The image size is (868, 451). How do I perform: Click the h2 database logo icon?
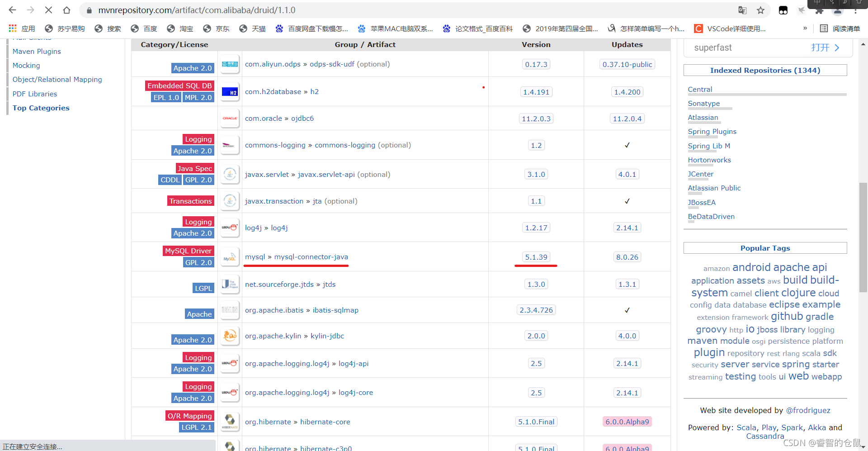click(x=230, y=92)
